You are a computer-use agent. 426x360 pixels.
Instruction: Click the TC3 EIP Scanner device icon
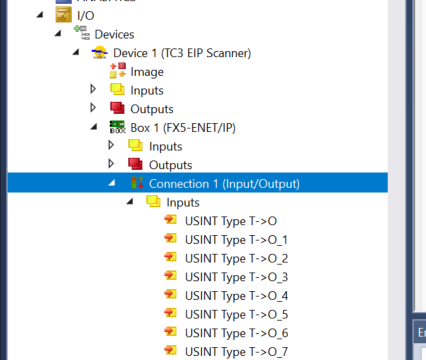pyautogui.click(x=99, y=53)
